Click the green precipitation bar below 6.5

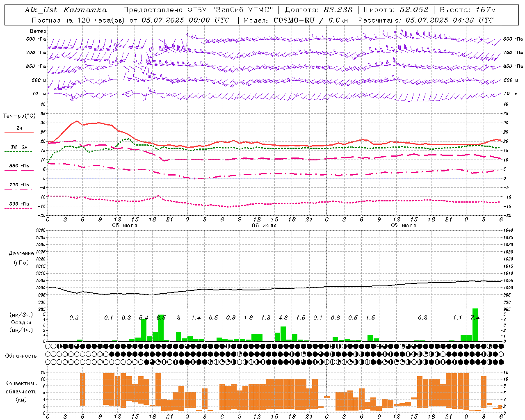[161, 328]
